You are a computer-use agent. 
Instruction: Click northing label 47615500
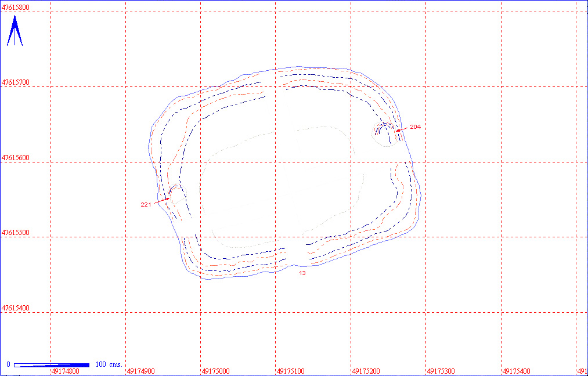(x=16, y=233)
